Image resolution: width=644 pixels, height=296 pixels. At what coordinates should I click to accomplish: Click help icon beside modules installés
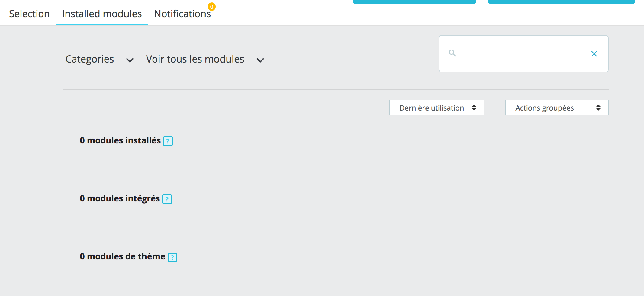point(168,141)
